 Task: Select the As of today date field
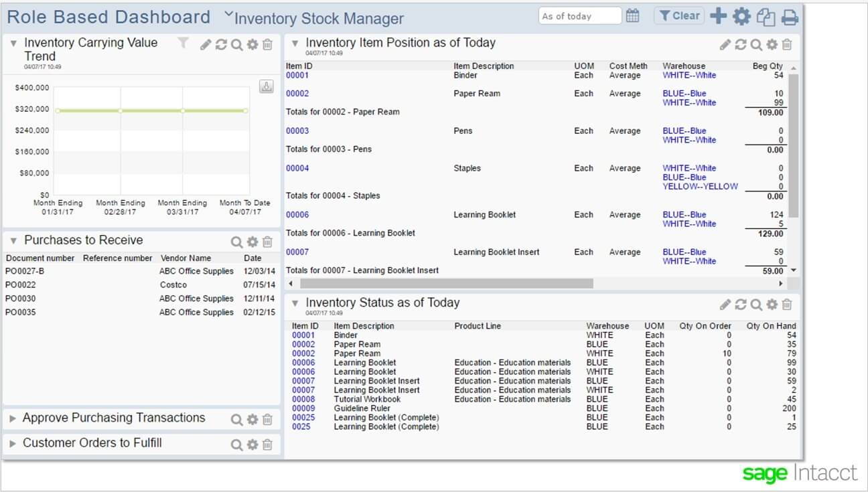(579, 15)
